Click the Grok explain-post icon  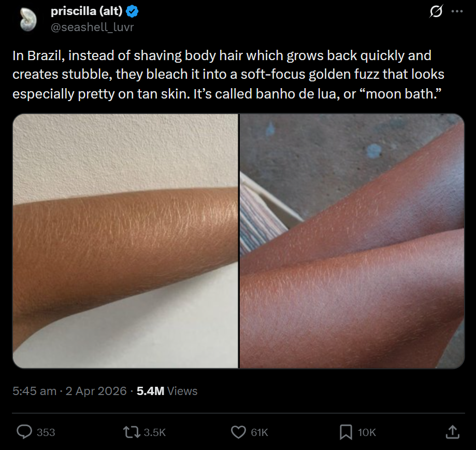coord(436,11)
